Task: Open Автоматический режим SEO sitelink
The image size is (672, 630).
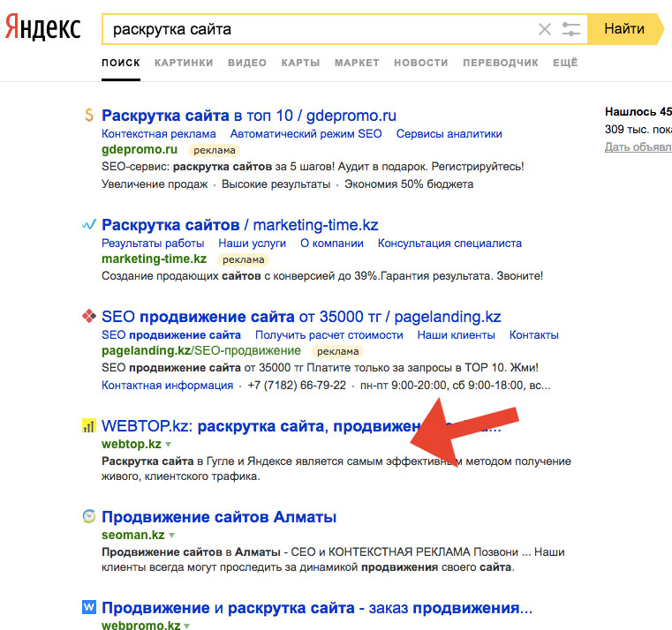Action: 306,133
